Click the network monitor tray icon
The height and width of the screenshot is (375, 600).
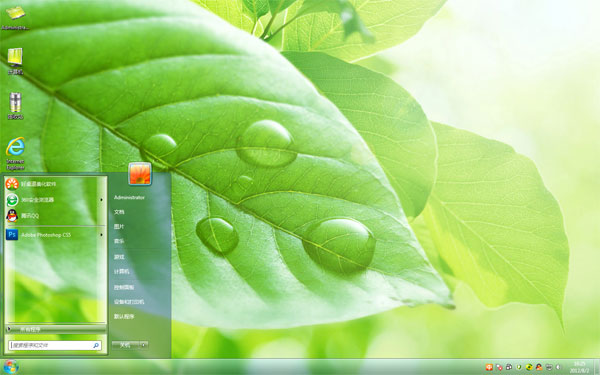point(549,367)
